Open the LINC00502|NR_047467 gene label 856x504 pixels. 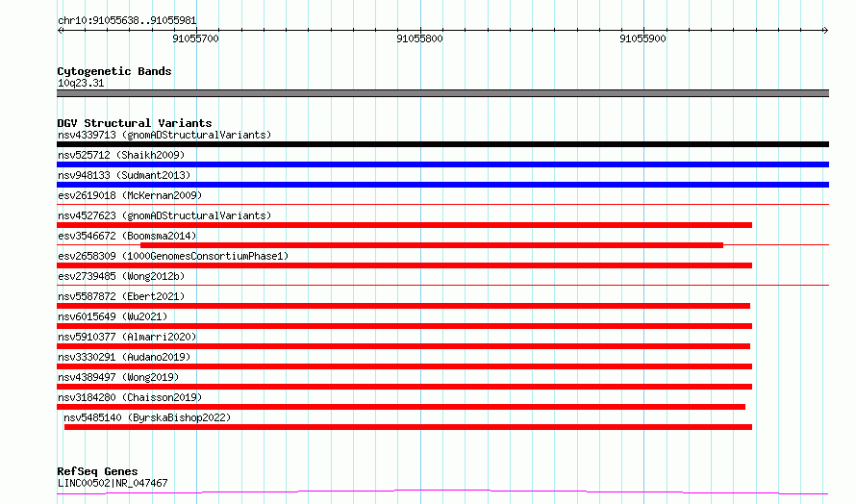click(x=113, y=483)
